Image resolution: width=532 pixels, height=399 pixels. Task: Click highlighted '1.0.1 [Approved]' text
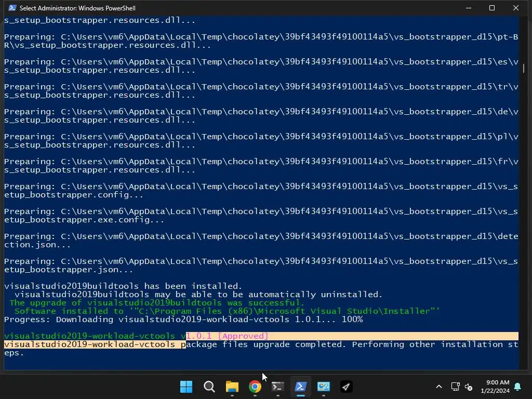(228, 336)
